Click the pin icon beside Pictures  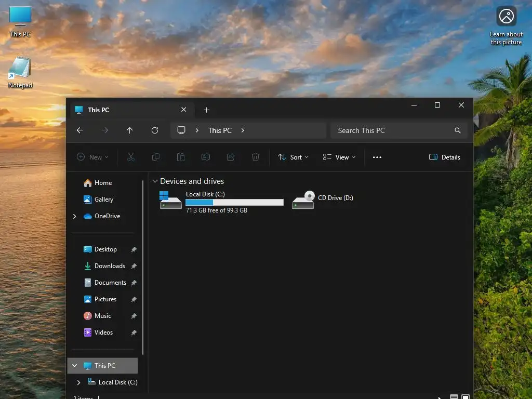(134, 299)
